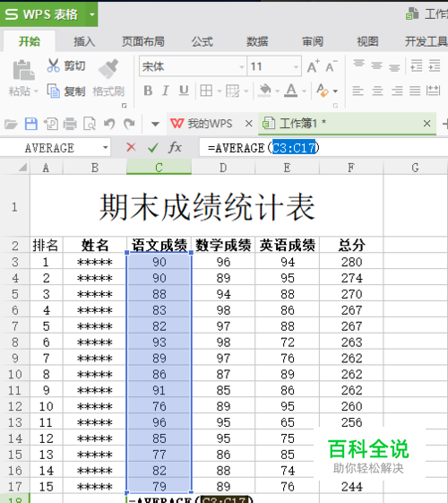Image resolution: width=448 pixels, height=503 pixels.
Task: Open the WPS 表格 application menu
Action: [x=42, y=14]
